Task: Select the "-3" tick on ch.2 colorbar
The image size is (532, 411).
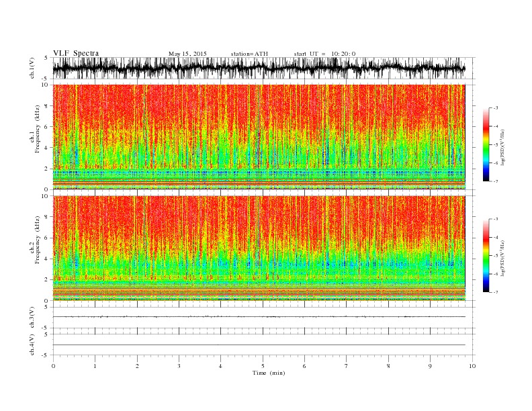Action: 495,219
